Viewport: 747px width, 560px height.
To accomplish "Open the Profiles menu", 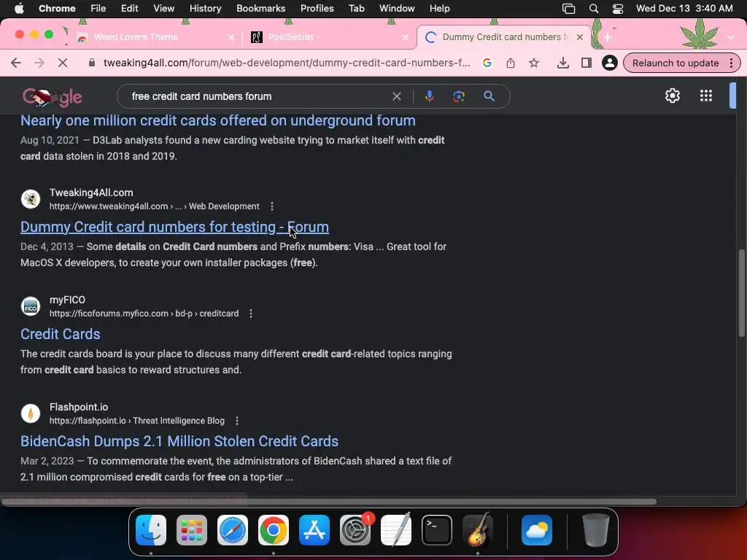I will [317, 9].
